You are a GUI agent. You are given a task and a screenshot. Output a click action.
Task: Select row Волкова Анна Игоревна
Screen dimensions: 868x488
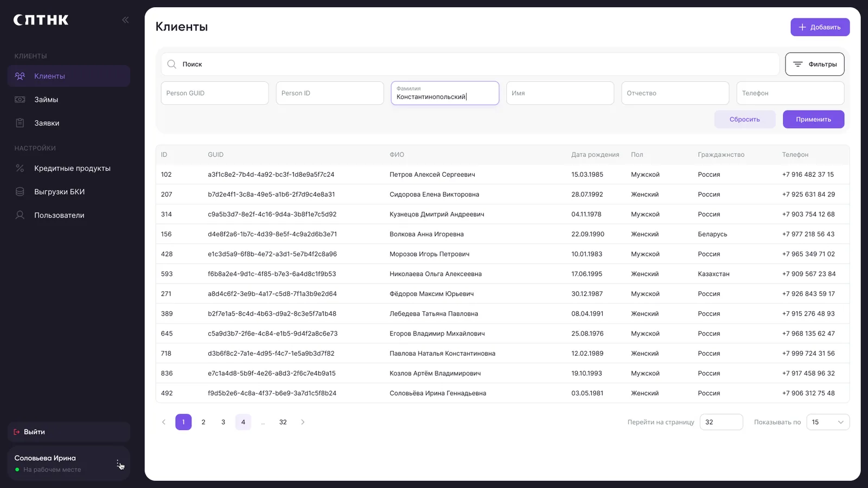tap(502, 234)
